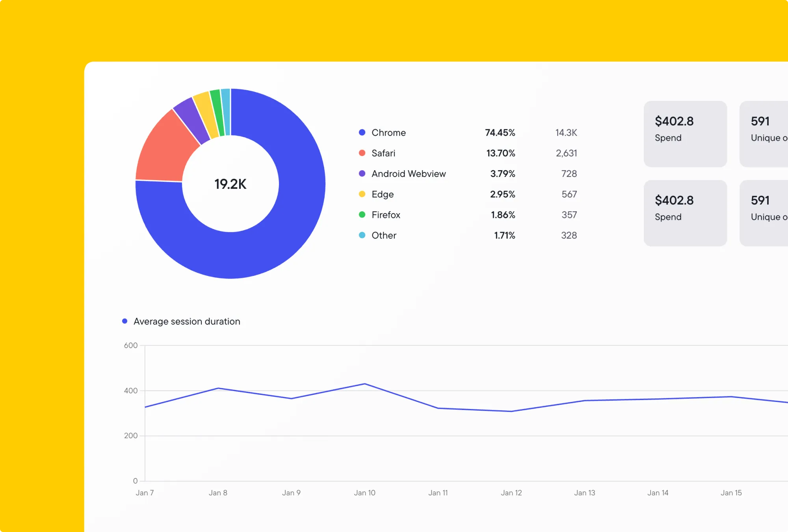Click the 19.2K total in donut center

pyautogui.click(x=230, y=184)
